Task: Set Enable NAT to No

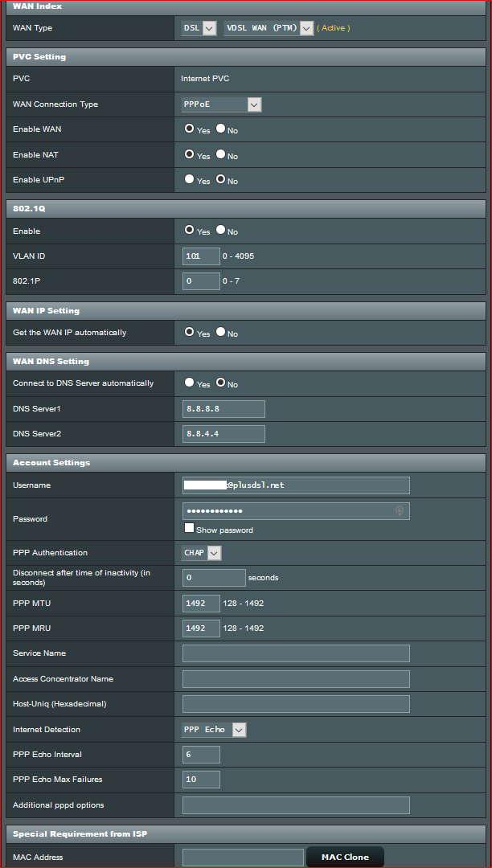Action: coord(221,154)
